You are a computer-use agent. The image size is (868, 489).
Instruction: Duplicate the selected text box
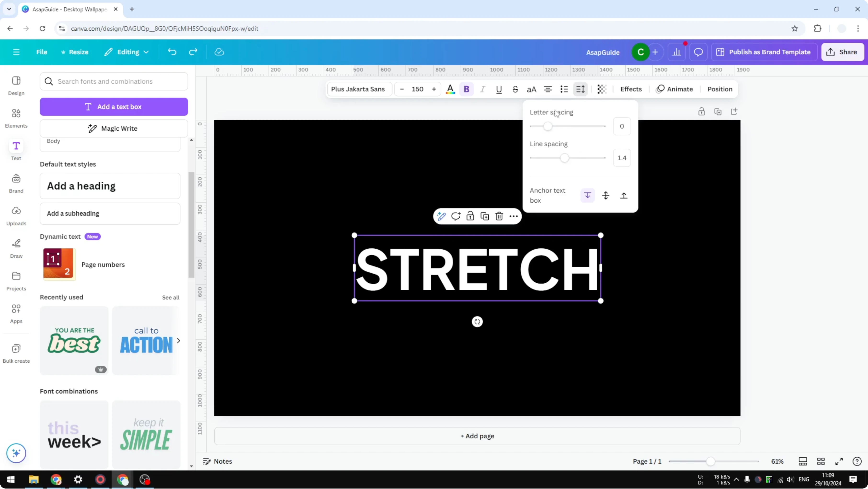(485, 216)
